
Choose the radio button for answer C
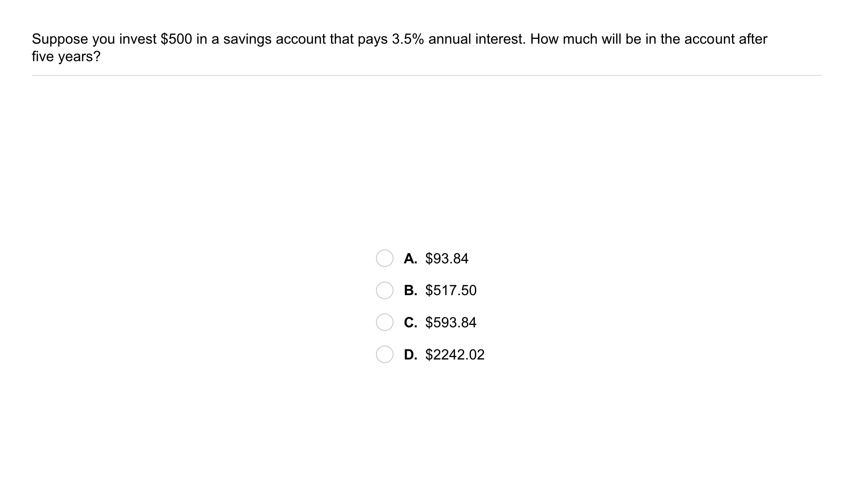tap(384, 322)
